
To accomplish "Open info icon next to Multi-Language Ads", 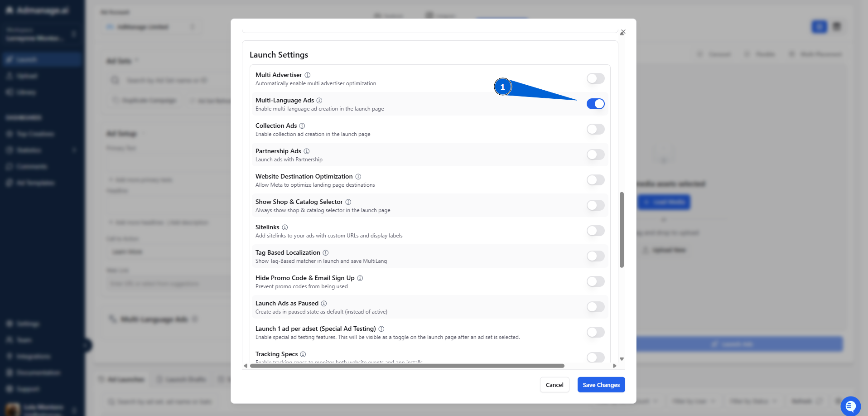I will point(319,101).
